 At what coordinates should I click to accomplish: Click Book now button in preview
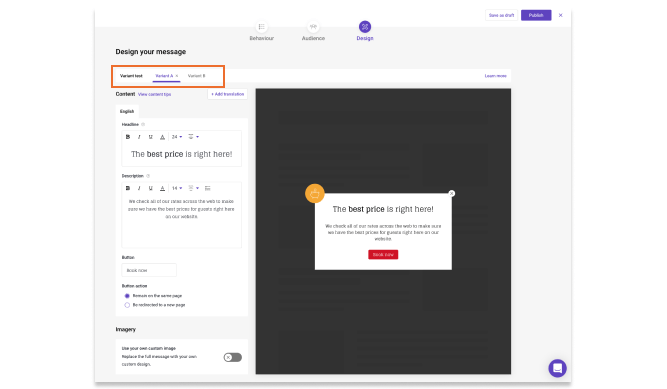(x=383, y=255)
